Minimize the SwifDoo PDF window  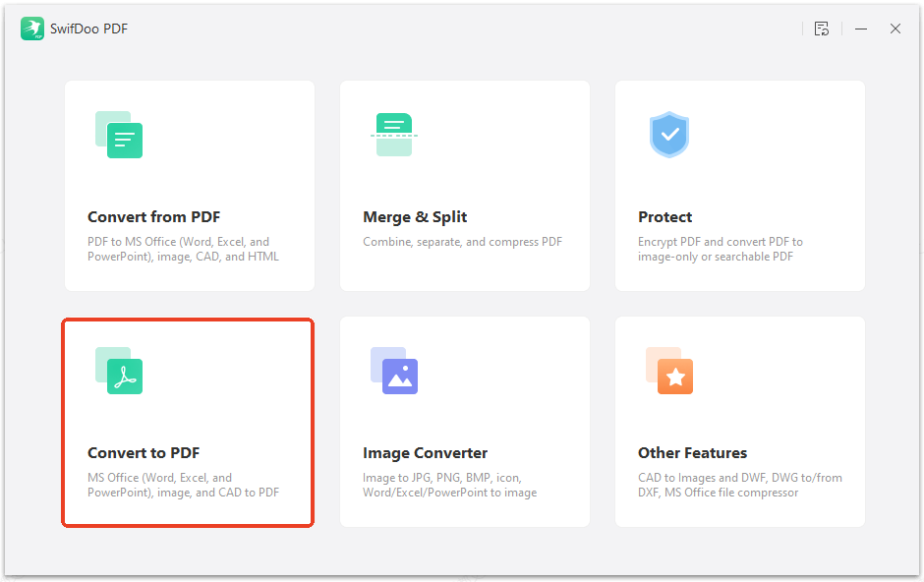[860, 29]
